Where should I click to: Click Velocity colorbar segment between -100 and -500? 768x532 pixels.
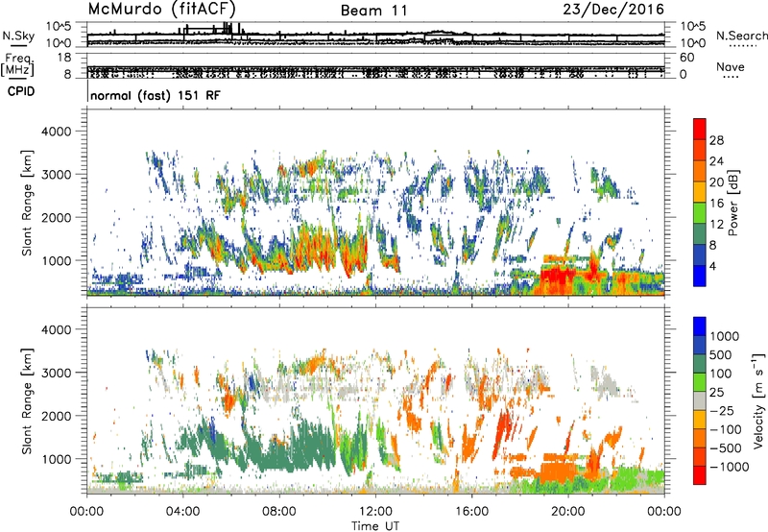click(700, 438)
